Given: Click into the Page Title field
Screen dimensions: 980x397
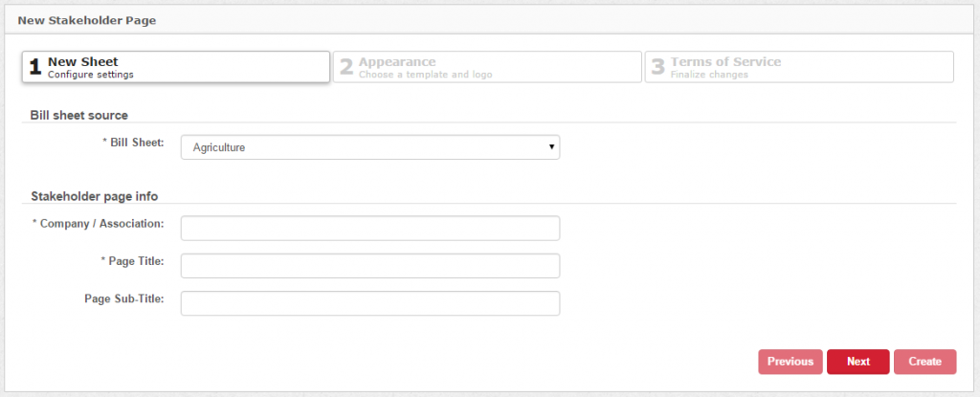Looking at the screenshot, I should 369,265.
